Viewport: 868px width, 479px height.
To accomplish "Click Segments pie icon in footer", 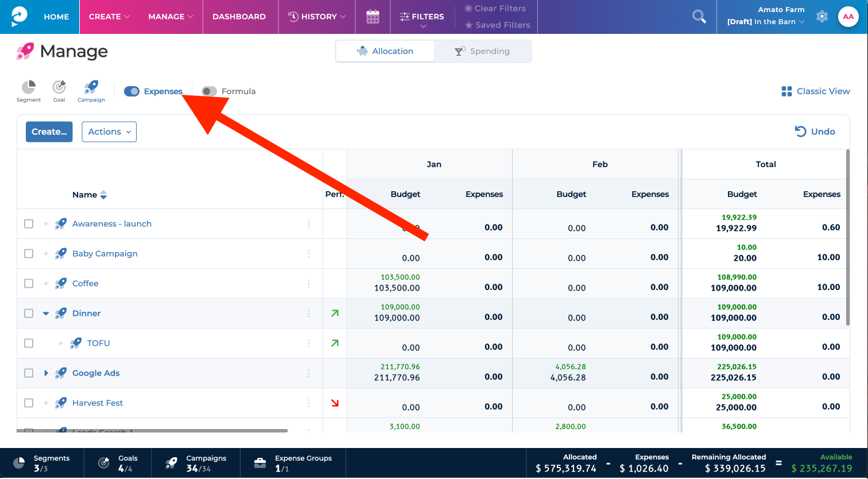I will click(x=19, y=463).
